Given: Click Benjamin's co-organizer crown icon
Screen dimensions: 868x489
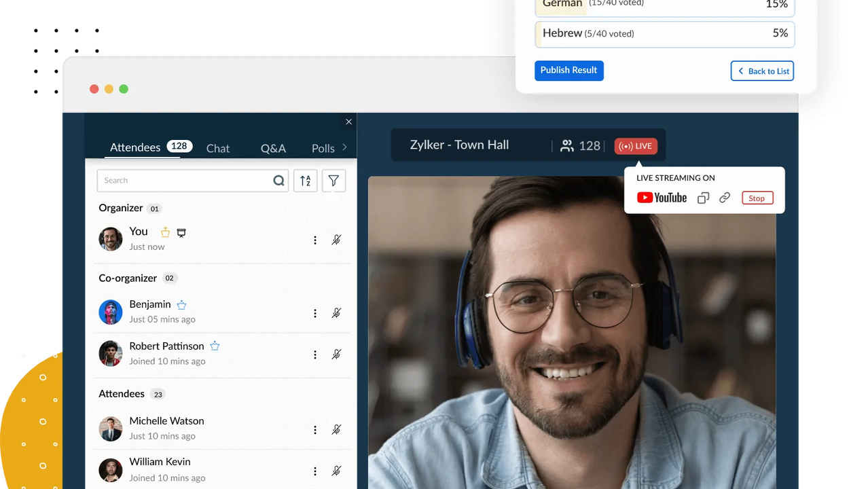Looking at the screenshot, I should tap(181, 305).
